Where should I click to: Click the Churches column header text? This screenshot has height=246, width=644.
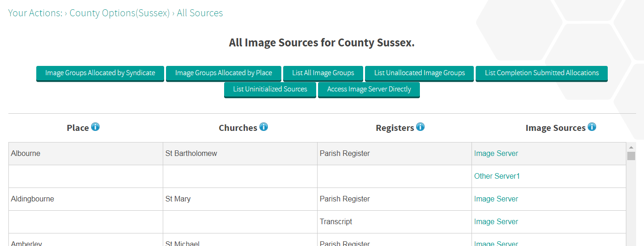point(238,128)
